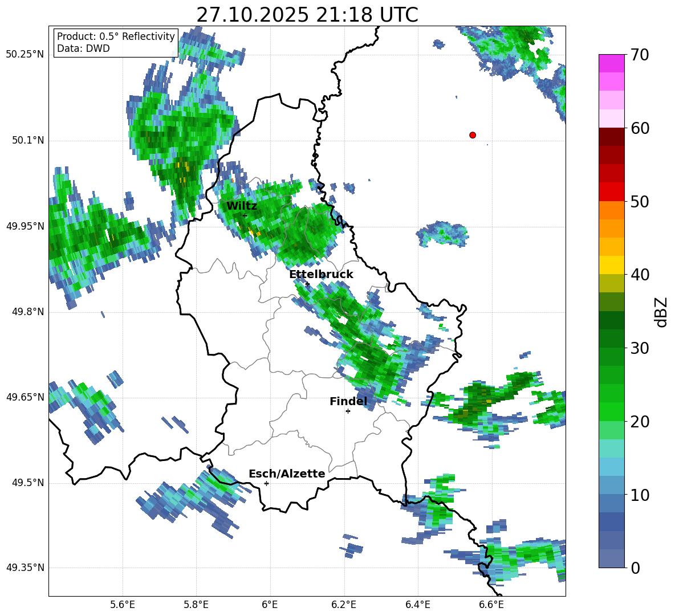
Task: Click the yellow reflectivity core southeast of Wiltz
Action: pos(254,232)
